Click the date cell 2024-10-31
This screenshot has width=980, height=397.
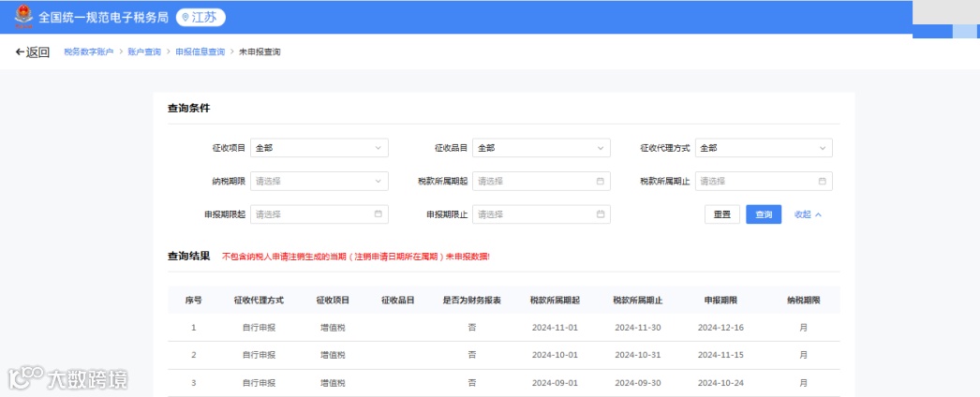pos(637,355)
